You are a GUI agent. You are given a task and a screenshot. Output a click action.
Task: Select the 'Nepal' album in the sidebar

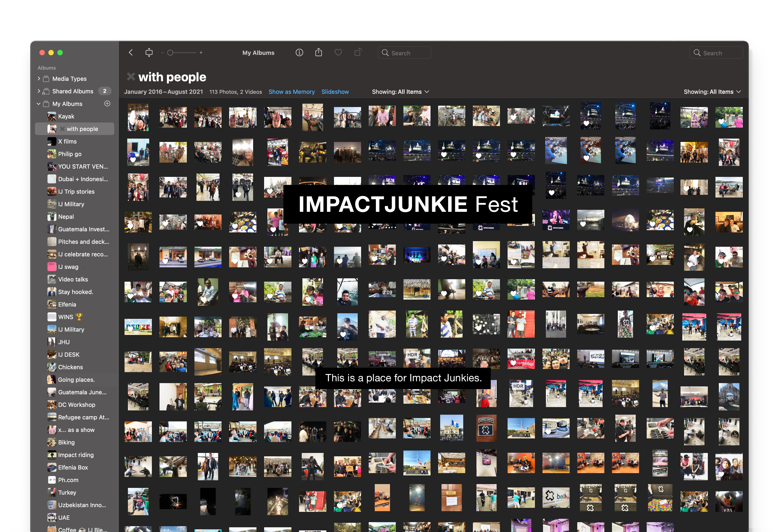(x=66, y=217)
